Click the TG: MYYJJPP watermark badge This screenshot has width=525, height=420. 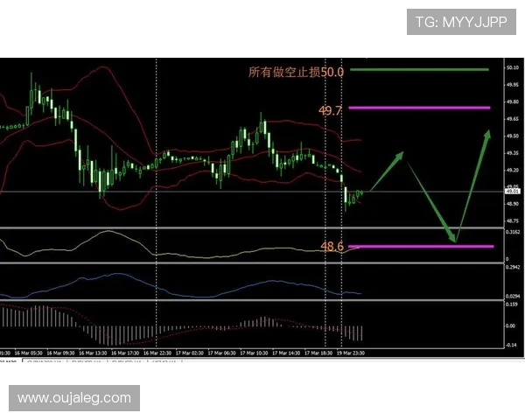tap(461, 22)
